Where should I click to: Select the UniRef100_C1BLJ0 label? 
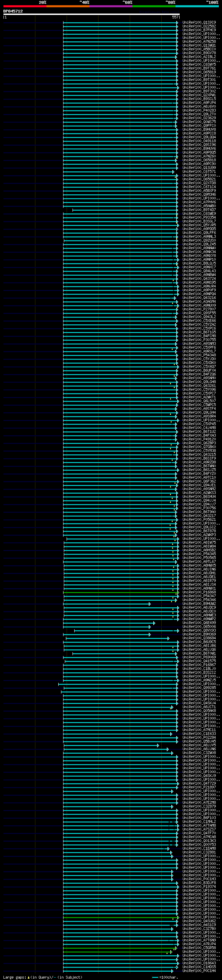point(199,669)
